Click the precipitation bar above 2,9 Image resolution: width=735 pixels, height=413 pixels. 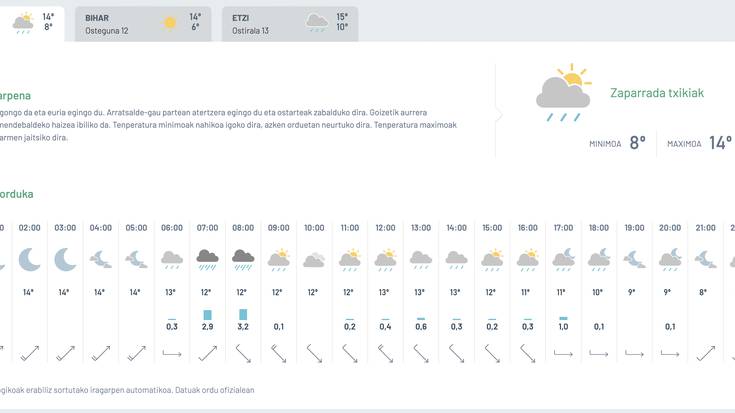208,315
